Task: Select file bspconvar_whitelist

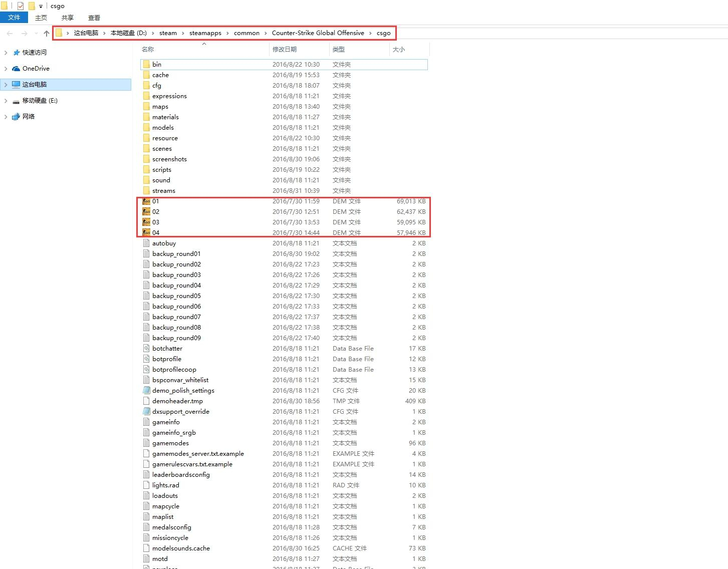Action: [x=180, y=380]
